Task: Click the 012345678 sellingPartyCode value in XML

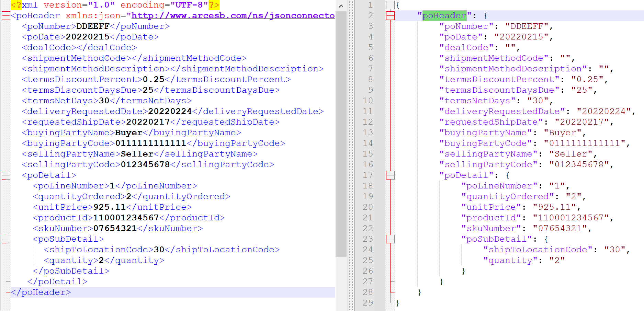Action: [x=145, y=165]
